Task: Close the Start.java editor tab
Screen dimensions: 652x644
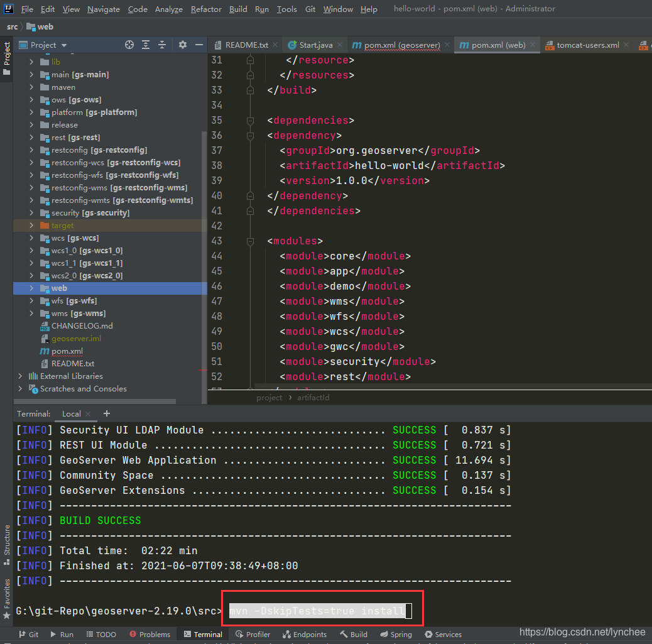Action: [340, 45]
